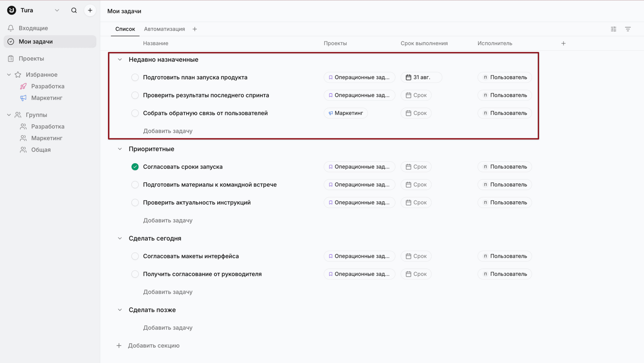The height and width of the screenshot is (363, 644).
Task: Click the Группы people icon
Action: [x=18, y=115]
